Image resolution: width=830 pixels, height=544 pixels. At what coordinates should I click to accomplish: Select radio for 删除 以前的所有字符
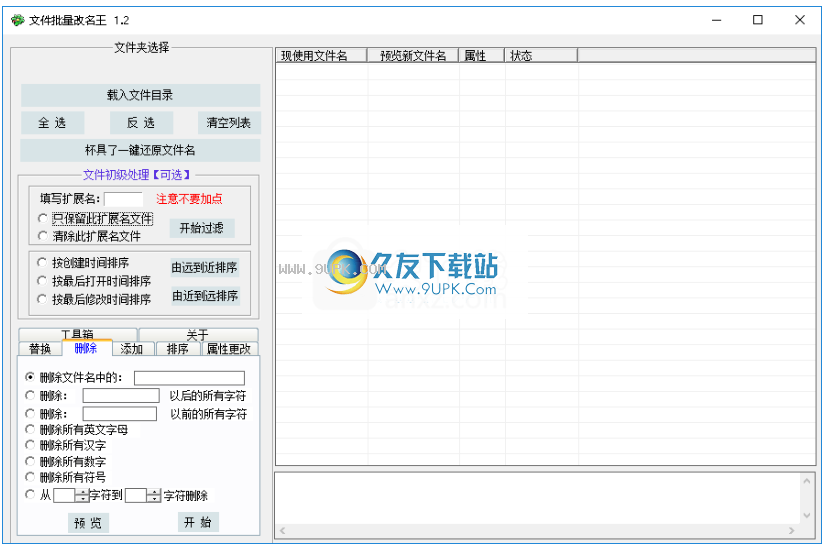tap(30, 413)
